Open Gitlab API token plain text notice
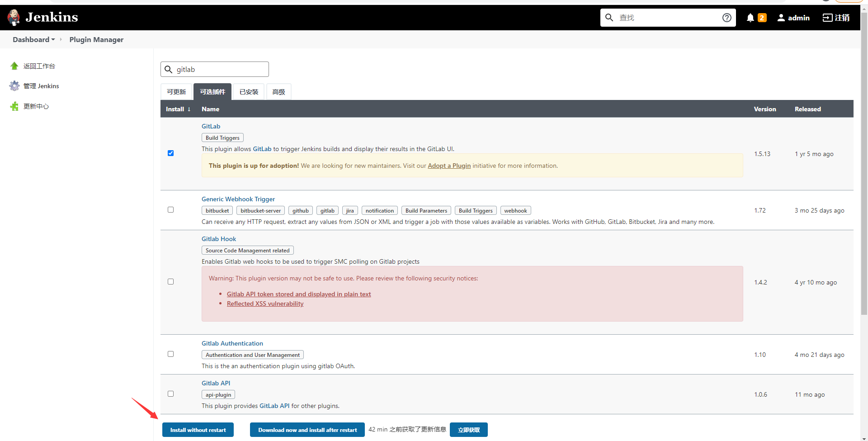Image resolution: width=868 pixels, height=441 pixels. [x=299, y=294]
